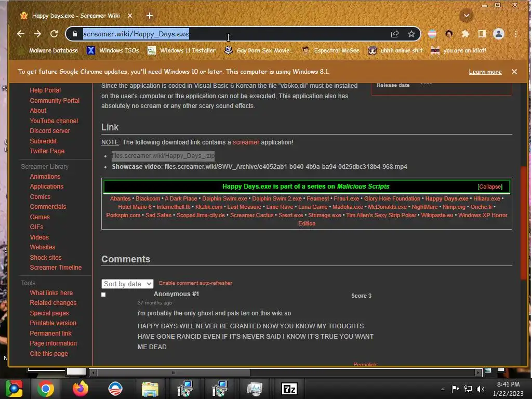Viewport: 532px width, 399px height.
Task: Expand the tab search dropdown chevron
Action: [x=467, y=16]
